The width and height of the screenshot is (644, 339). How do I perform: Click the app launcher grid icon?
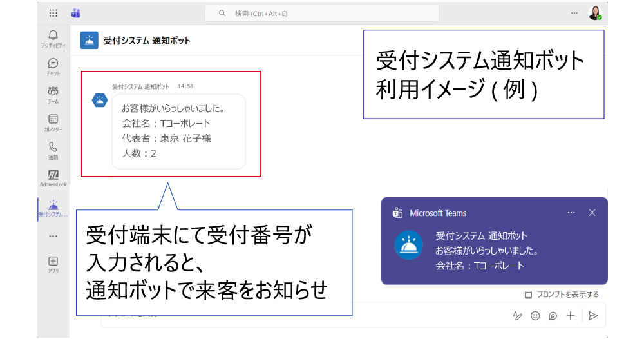53,13
